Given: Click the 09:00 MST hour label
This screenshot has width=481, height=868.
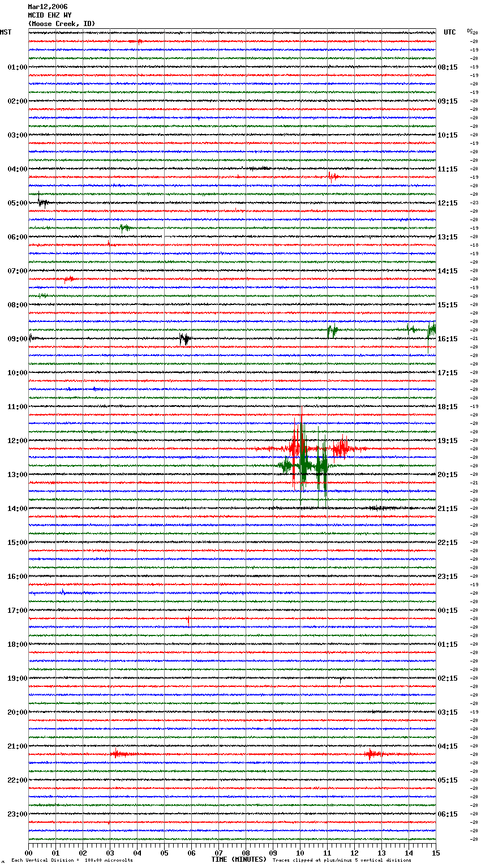Looking at the screenshot, I should [x=18, y=339].
